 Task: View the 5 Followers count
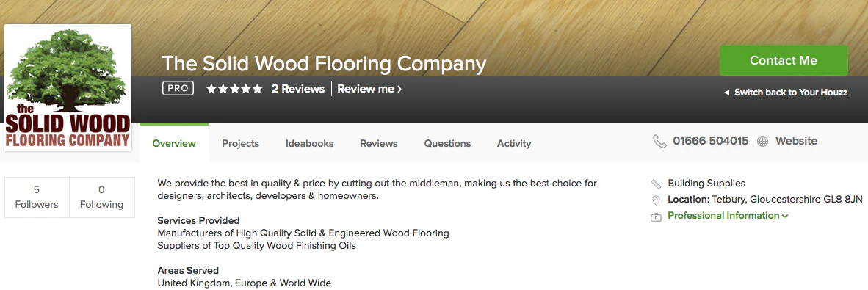point(37,197)
